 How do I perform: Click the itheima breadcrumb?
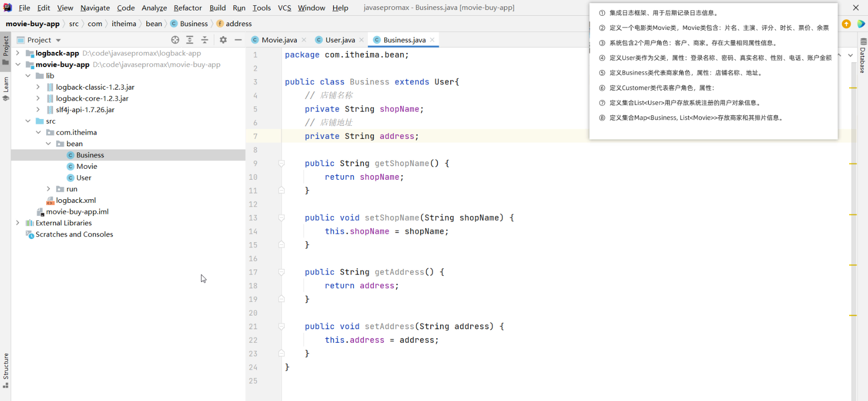(124, 24)
